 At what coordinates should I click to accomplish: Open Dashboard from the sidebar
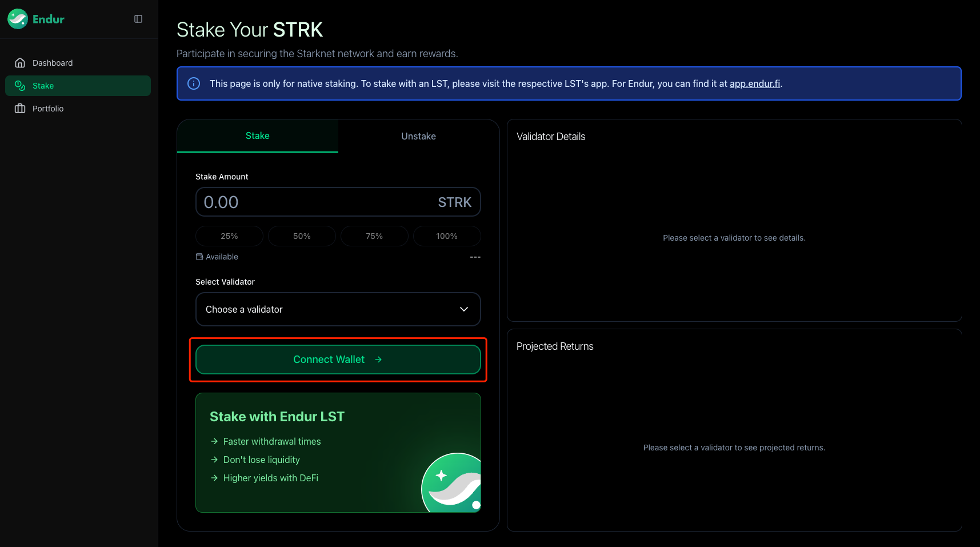point(78,63)
